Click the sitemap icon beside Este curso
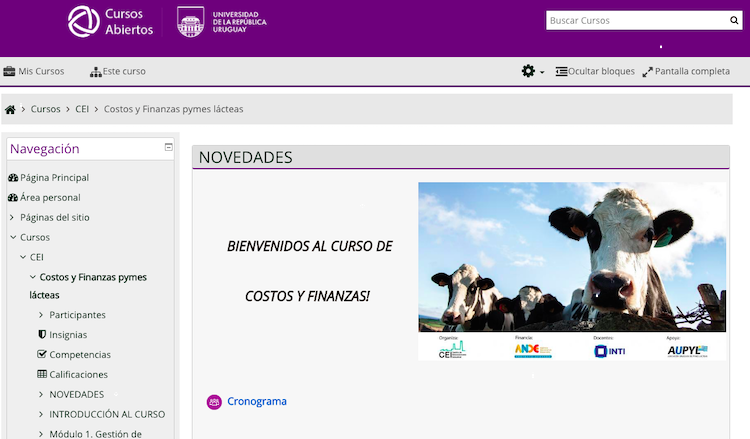This screenshot has width=750, height=439. point(96,72)
